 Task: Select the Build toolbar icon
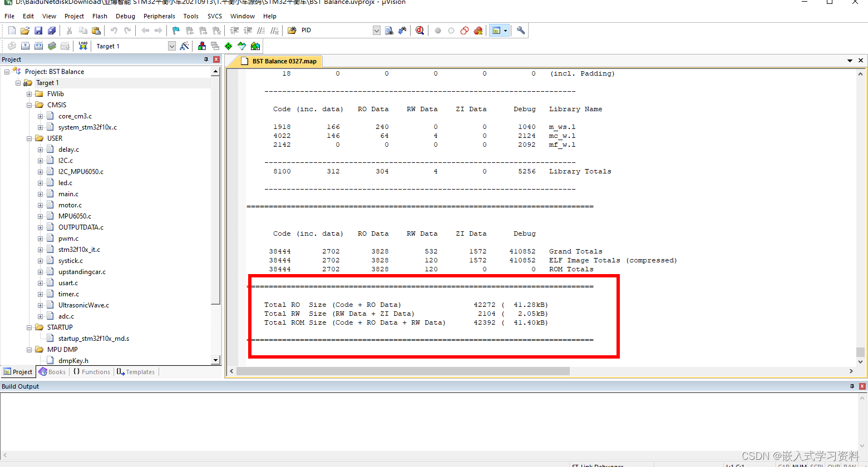pyautogui.click(x=25, y=46)
